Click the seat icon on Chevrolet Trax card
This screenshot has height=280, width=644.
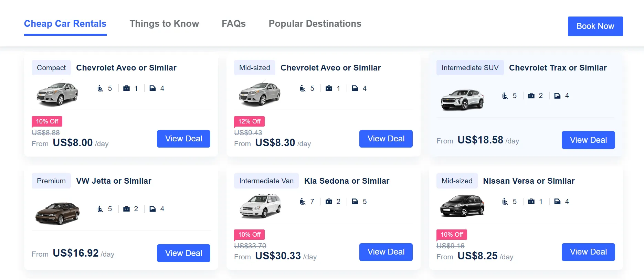(x=505, y=96)
